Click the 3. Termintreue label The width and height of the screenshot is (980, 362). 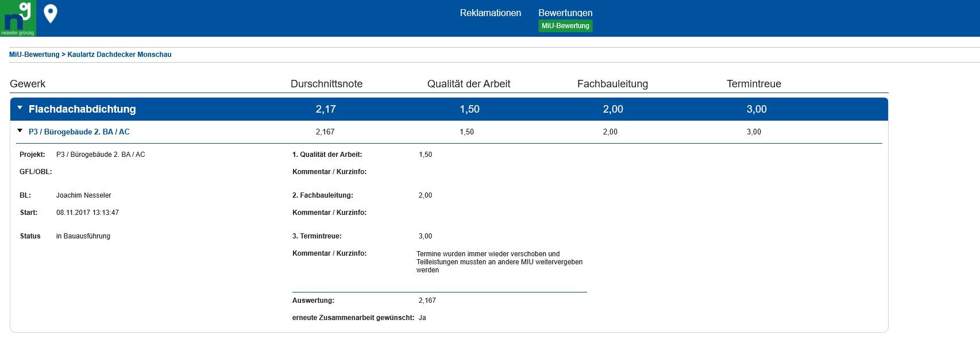pyautogui.click(x=317, y=236)
